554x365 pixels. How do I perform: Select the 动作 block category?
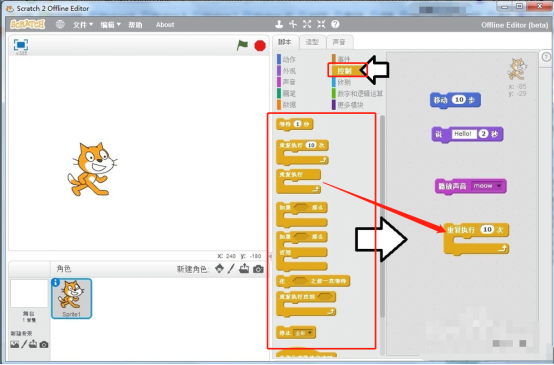(x=287, y=59)
